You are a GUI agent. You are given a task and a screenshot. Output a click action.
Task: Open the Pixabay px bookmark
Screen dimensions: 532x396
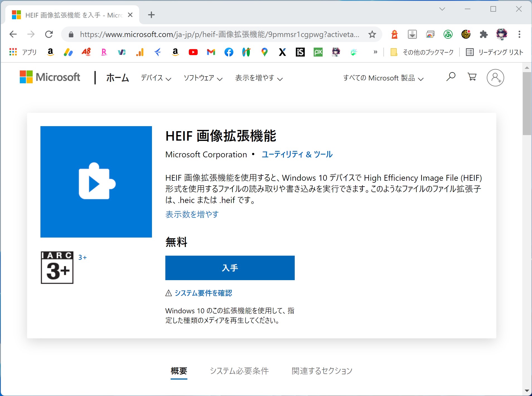(x=318, y=52)
